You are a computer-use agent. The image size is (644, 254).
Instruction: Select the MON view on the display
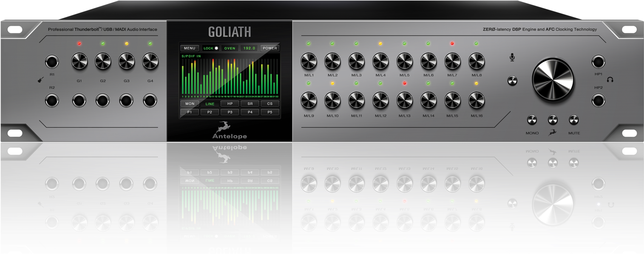(190, 104)
